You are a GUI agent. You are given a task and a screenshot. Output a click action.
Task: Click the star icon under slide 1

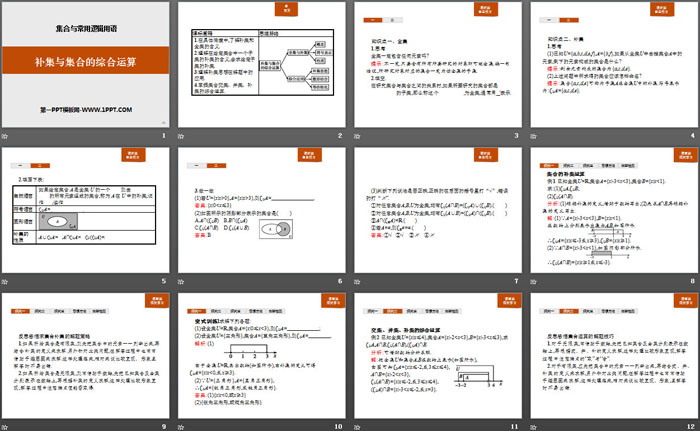5,136
